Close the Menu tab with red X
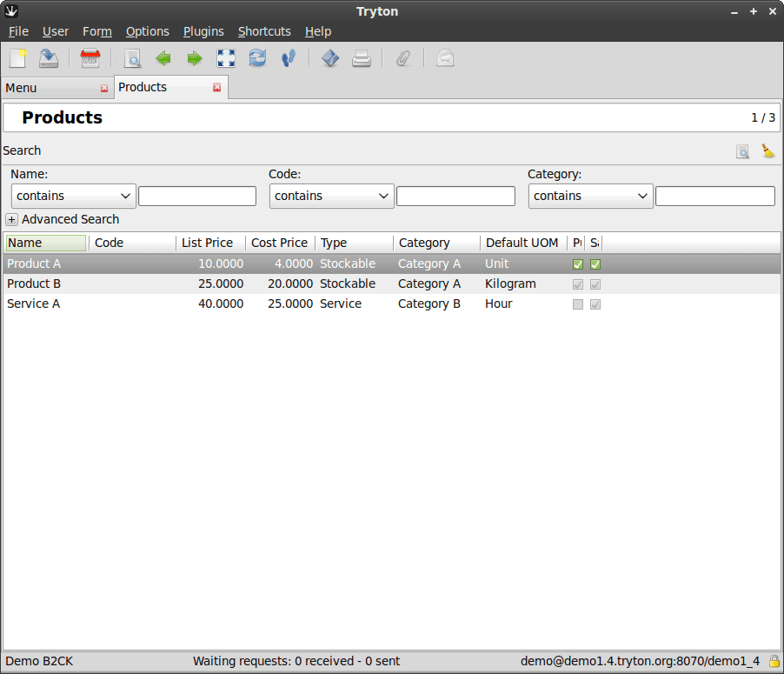Image resolution: width=784 pixels, height=674 pixels. [x=104, y=89]
